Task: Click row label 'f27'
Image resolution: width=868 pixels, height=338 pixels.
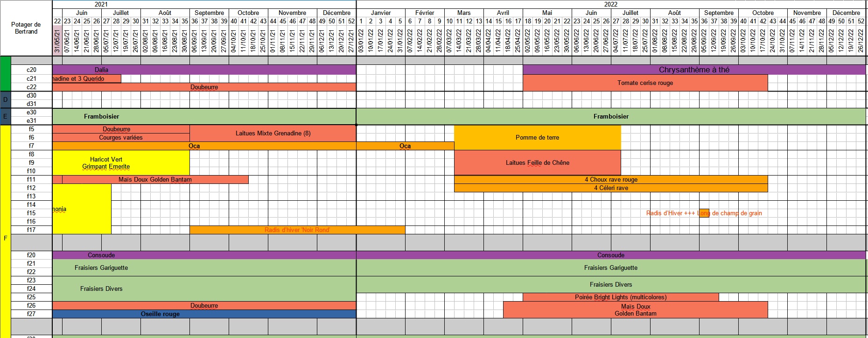Action: 31,314
